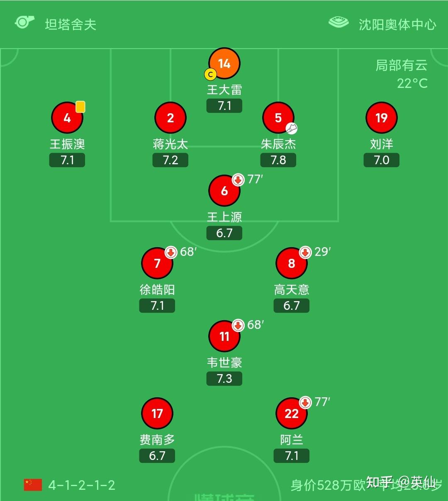This screenshot has width=448, height=501.
Task: Click the boot icon on 朱辰杰
Action: [292, 128]
